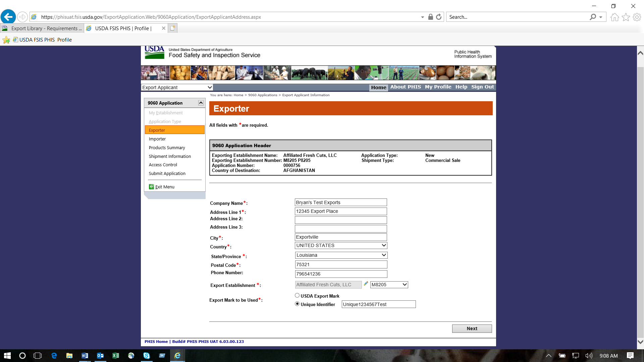Screen dimensions: 644x362
Task: Open Internet Explorer home icon
Action: (614, 17)
